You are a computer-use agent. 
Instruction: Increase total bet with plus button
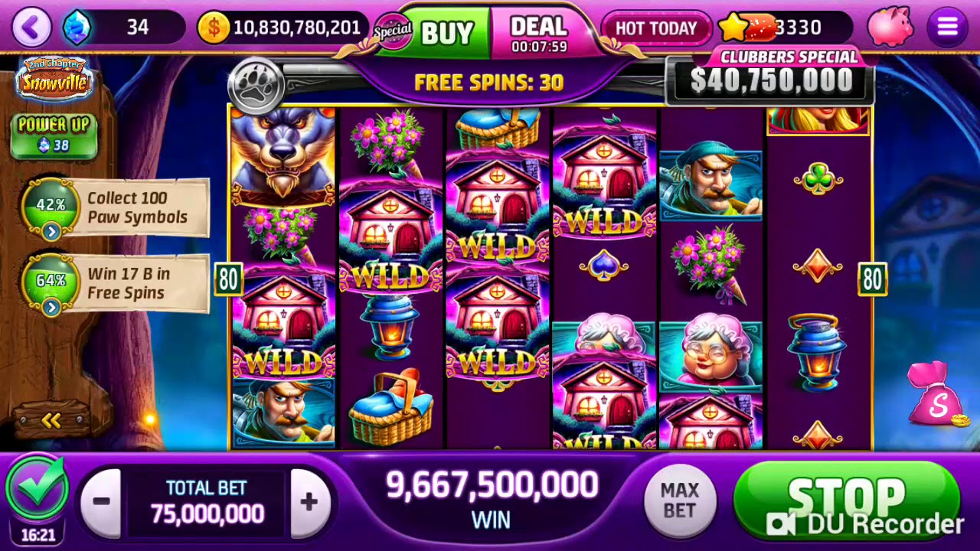click(309, 502)
